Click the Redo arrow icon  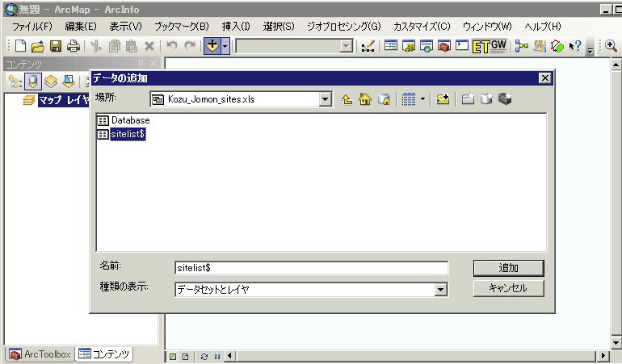[x=190, y=45]
